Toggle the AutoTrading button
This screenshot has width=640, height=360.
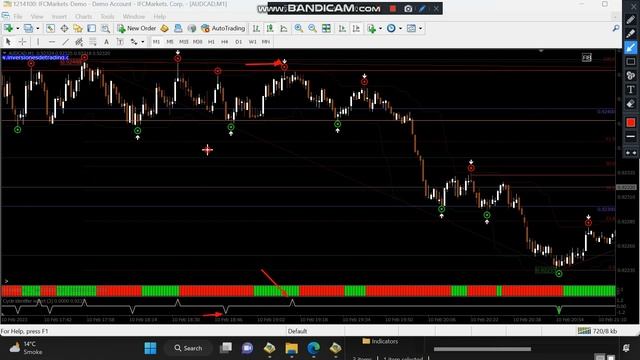click(x=223, y=28)
